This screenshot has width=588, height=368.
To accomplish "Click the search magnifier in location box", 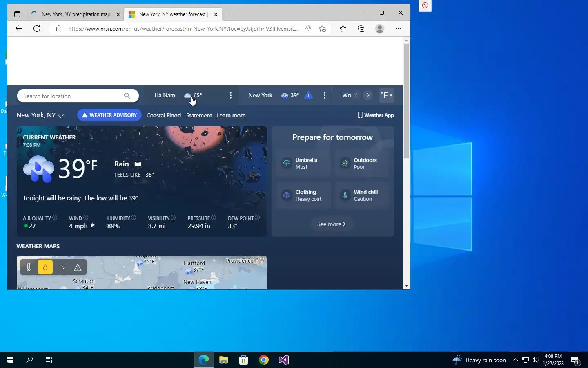I will 127,96.
